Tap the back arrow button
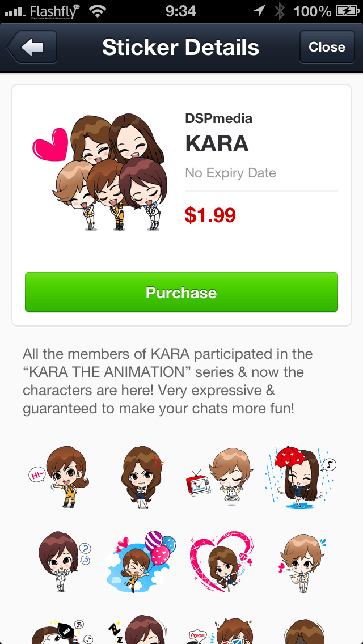This screenshot has height=644, width=363. click(x=31, y=47)
